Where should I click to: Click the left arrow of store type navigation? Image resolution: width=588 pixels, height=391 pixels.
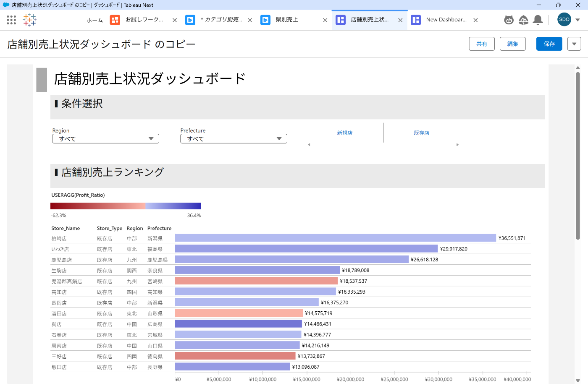pos(309,145)
